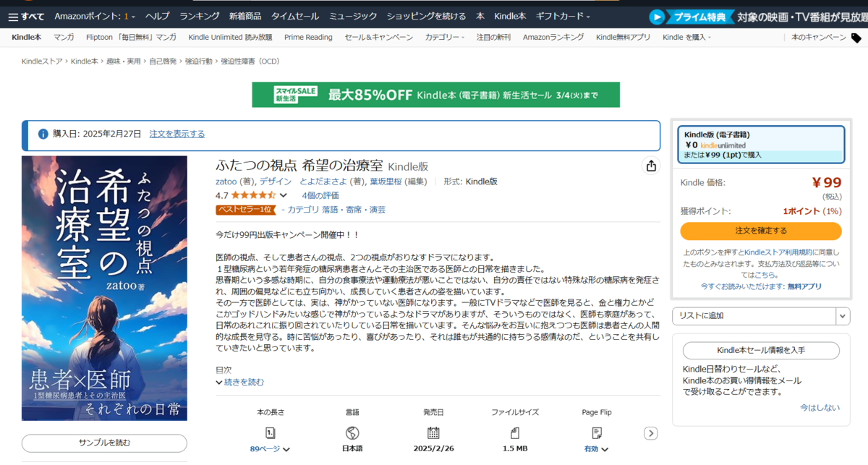Image resolution: width=868 pixels, height=465 pixels.
Task: Click the 4個の評価 link
Action: click(x=320, y=195)
